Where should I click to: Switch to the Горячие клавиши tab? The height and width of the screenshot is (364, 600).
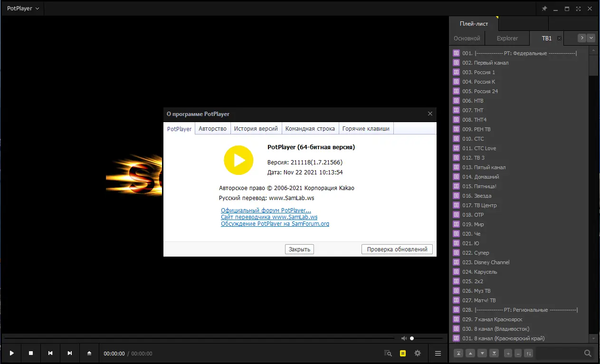pyautogui.click(x=366, y=128)
